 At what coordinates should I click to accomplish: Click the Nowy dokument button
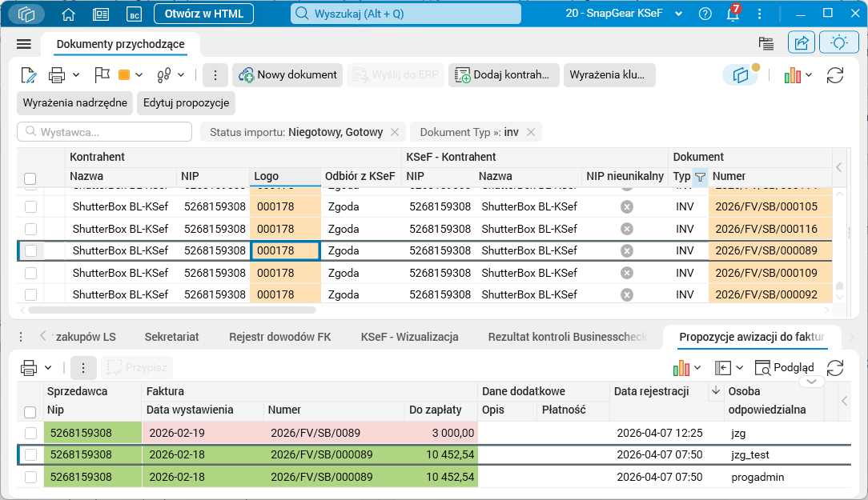tap(287, 75)
